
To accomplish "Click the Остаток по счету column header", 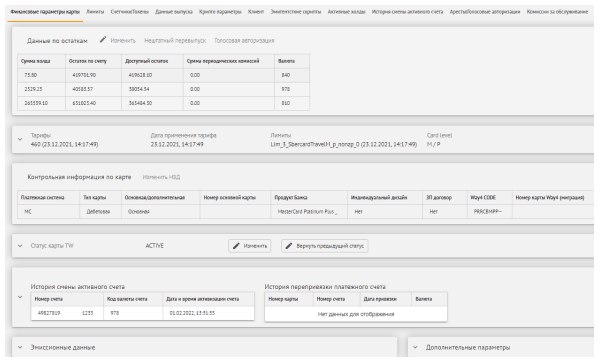I will 93,61.
